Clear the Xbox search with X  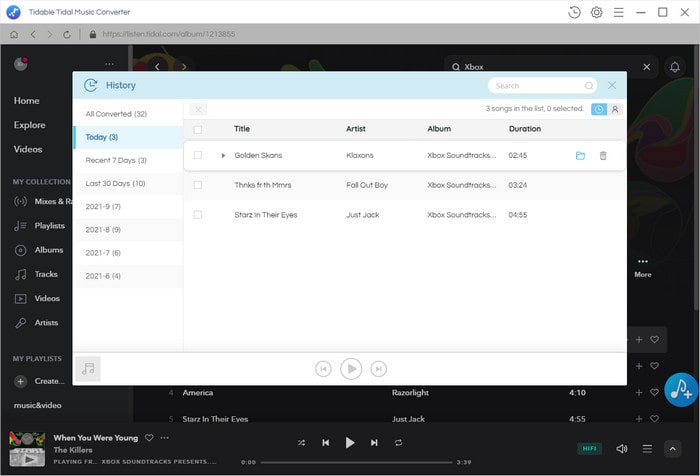pos(646,67)
